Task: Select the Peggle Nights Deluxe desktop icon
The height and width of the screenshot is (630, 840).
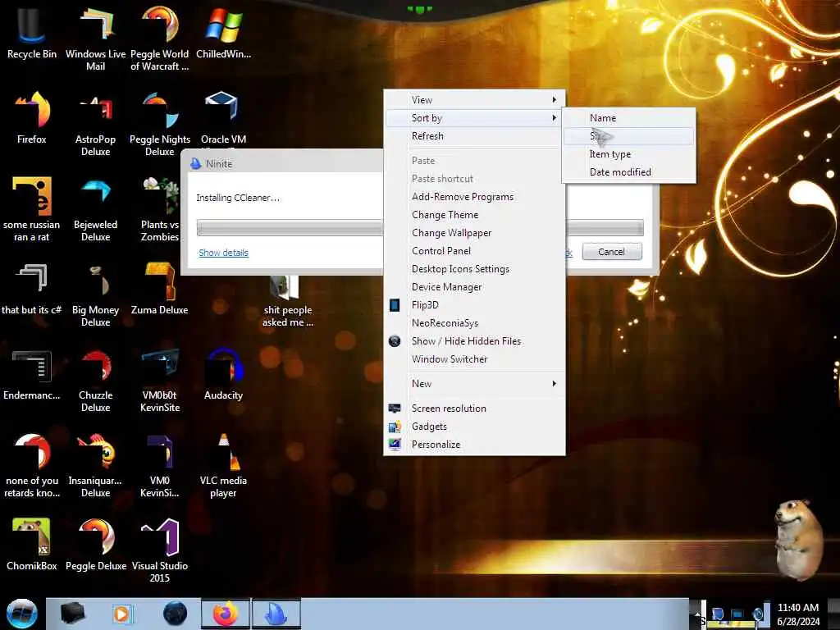Action: [160, 123]
